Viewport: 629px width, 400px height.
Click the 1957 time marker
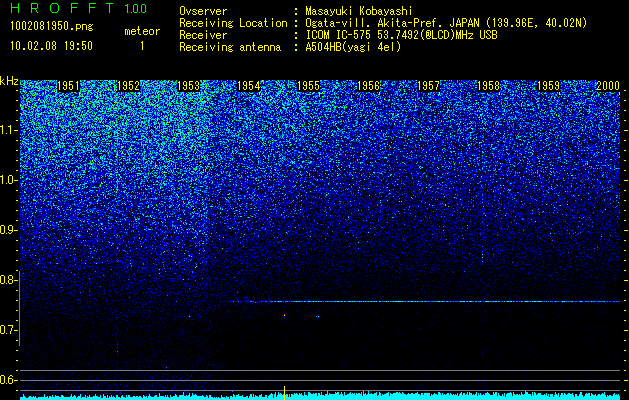click(x=428, y=86)
